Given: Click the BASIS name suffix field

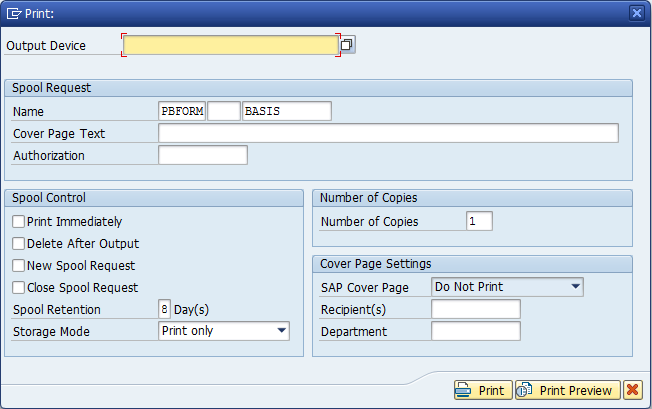Looking at the screenshot, I should point(287,111).
